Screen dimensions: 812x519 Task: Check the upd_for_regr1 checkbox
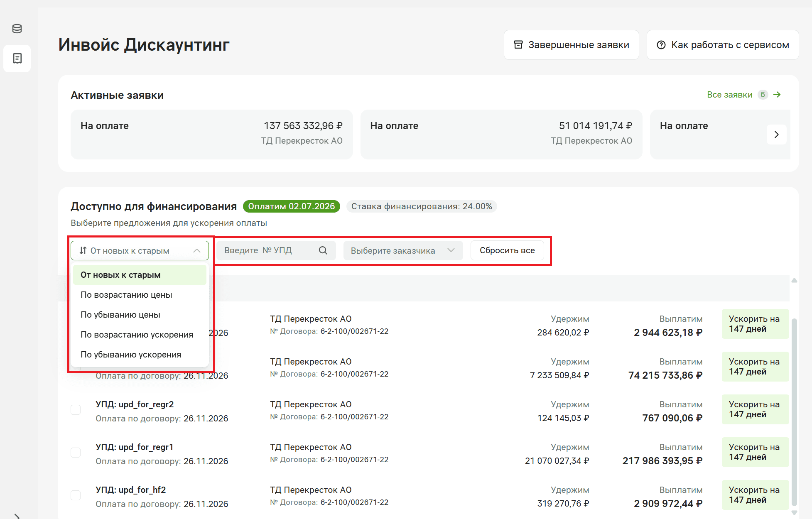click(76, 453)
